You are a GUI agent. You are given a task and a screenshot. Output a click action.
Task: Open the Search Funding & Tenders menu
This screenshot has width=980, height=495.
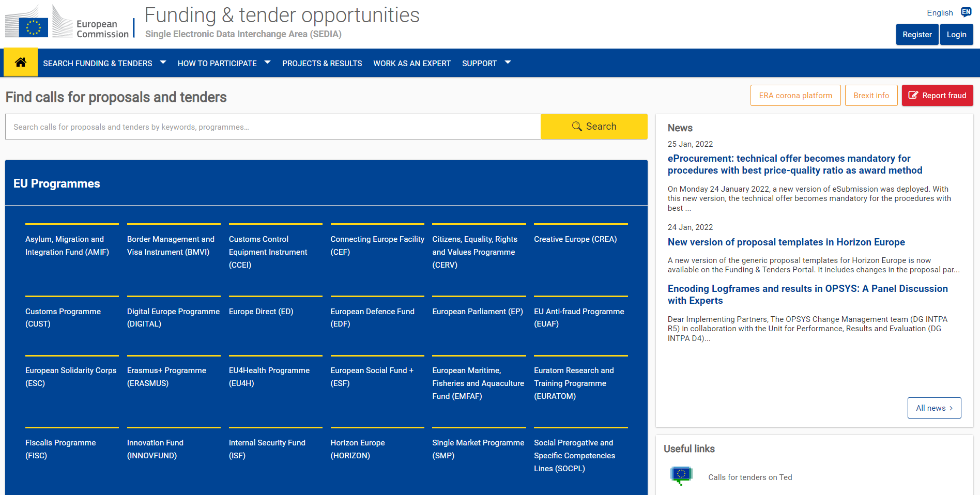pos(98,63)
